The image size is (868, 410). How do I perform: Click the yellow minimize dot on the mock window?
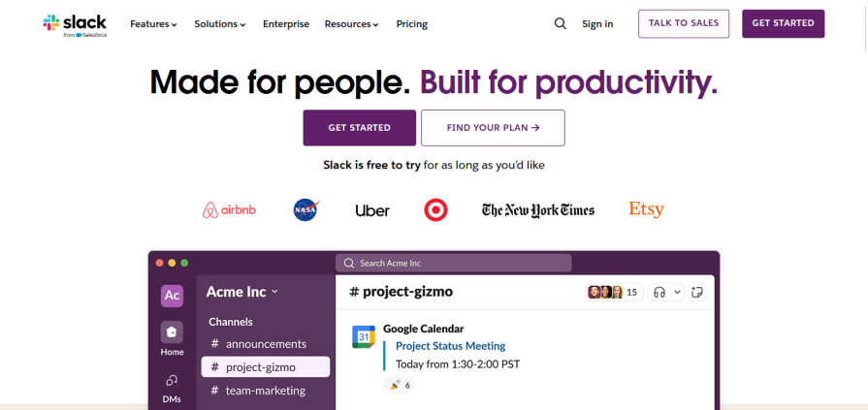tap(172, 263)
